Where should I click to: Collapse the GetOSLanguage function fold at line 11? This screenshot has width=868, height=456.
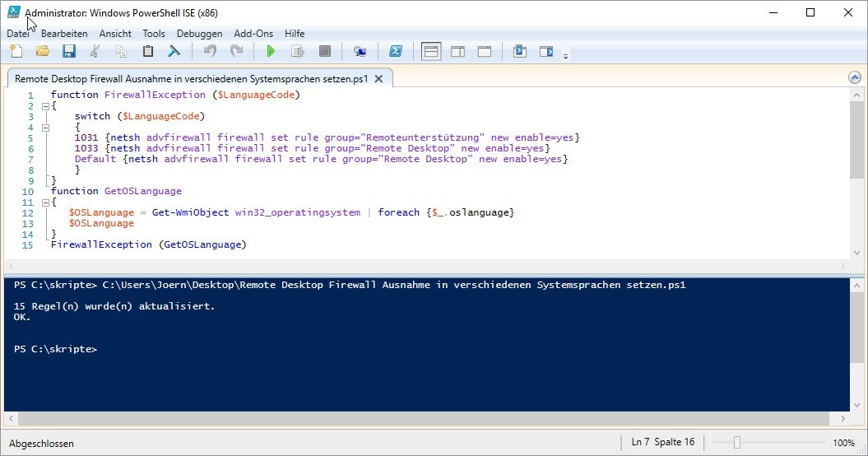45,202
